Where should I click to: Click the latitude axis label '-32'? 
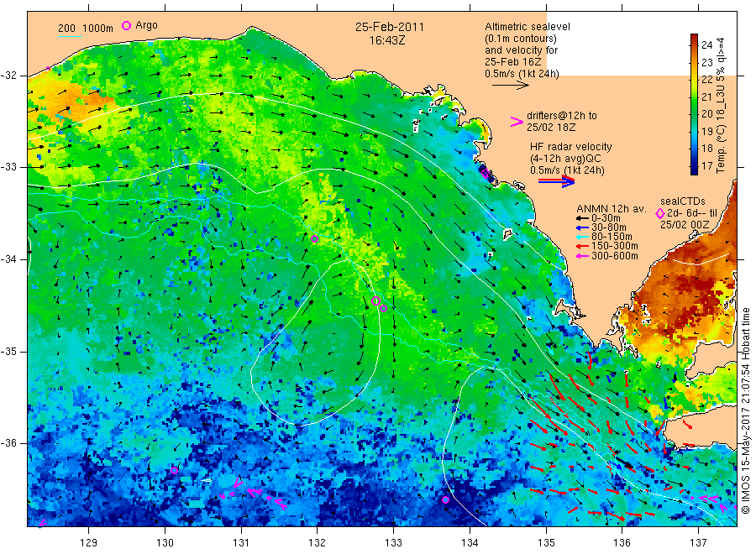[8, 76]
